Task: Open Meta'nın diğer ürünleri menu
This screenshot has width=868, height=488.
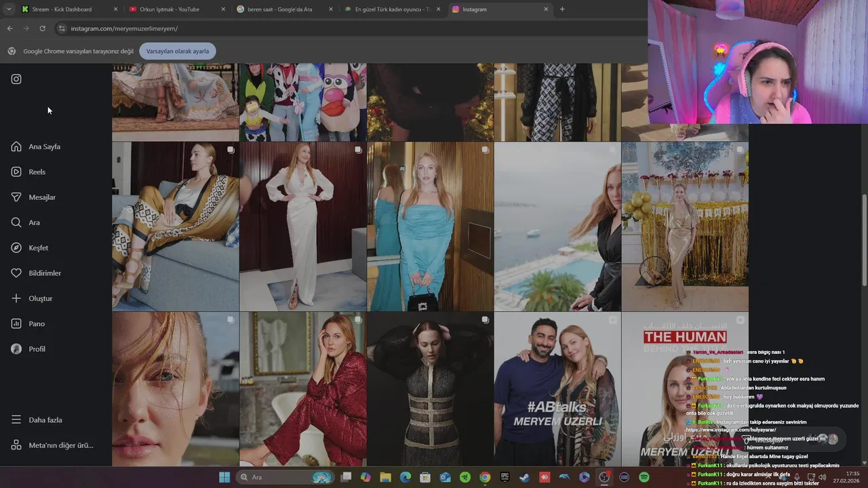Action: coord(52,445)
